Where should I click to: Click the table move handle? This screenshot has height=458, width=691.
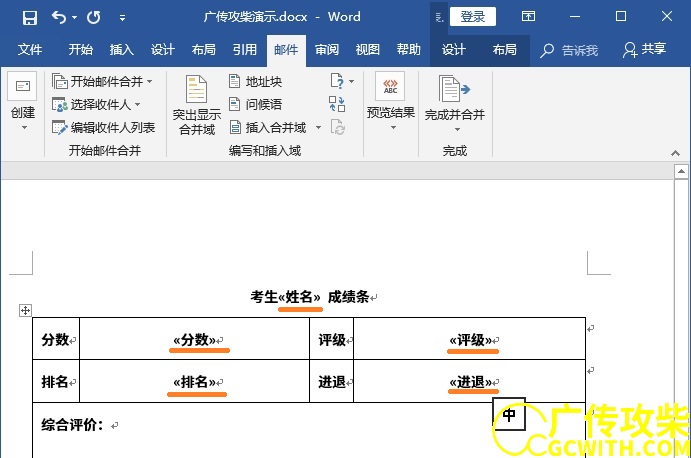25,310
